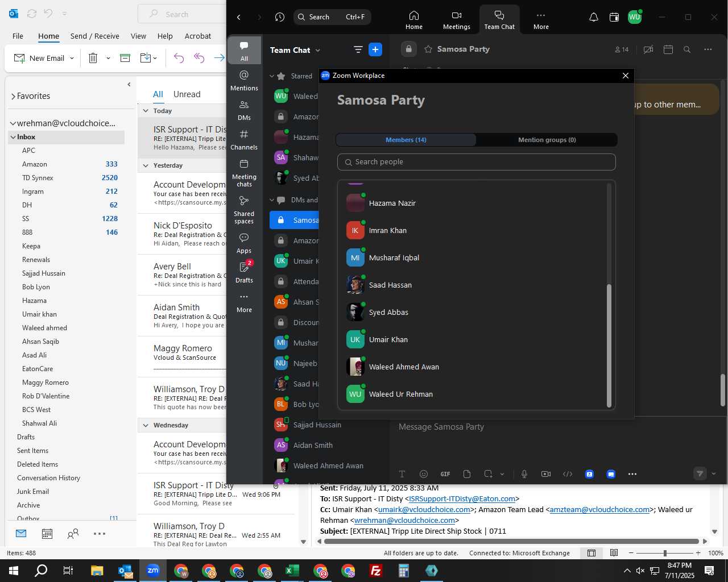This screenshot has width=728, height=582.
Task: Open more options in Samosa Party header
Action: 708,49
